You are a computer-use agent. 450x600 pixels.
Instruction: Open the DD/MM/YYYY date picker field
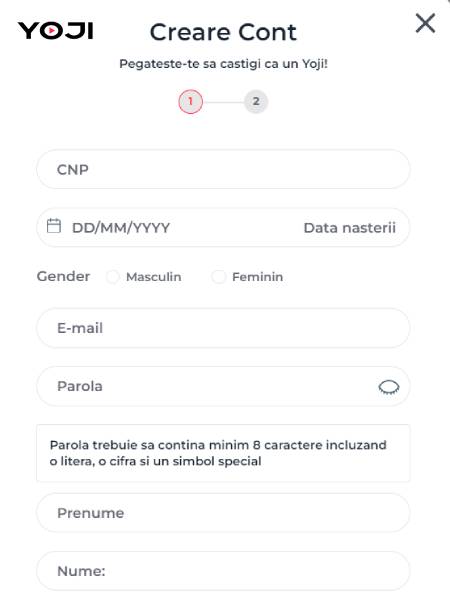(x=223, y=227)
